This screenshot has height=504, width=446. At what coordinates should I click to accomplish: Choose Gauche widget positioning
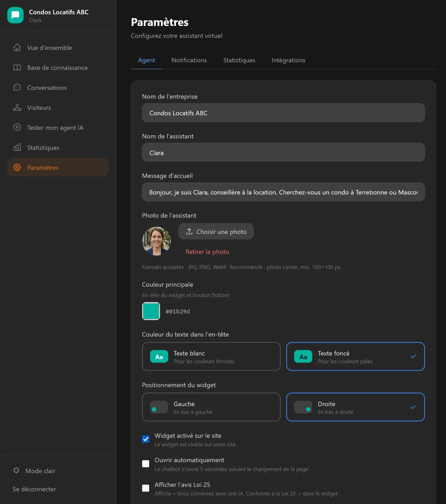click(211, 407)
